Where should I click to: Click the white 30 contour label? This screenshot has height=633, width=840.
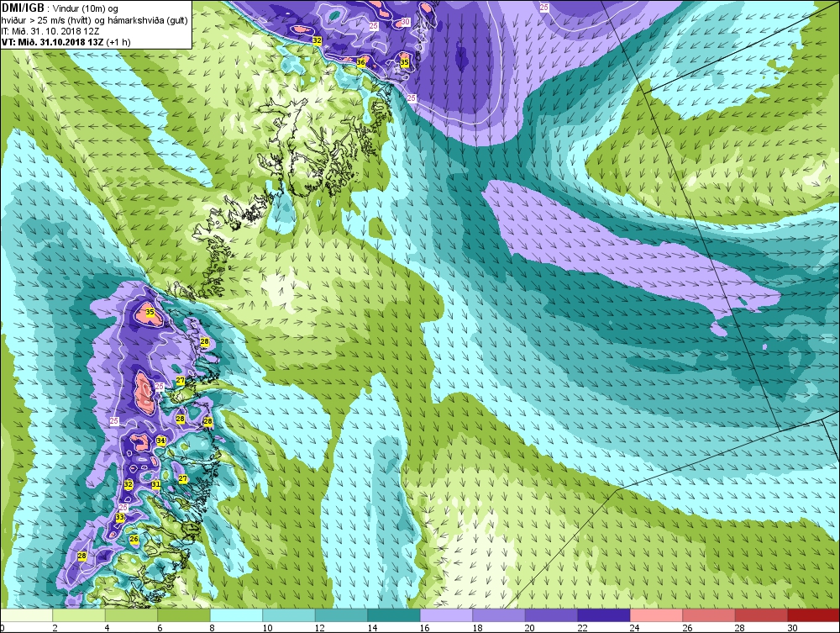tap(405, 22)
